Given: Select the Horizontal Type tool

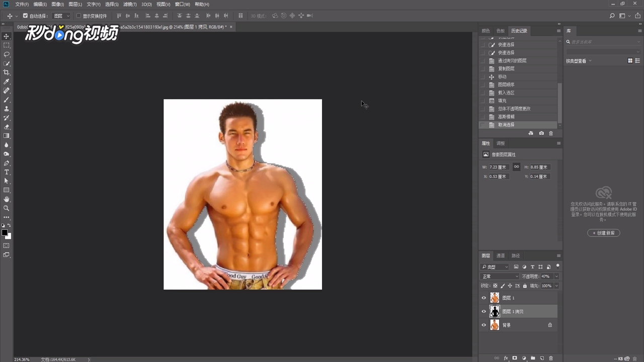Looking at the screenshot, I should point(7,172).
